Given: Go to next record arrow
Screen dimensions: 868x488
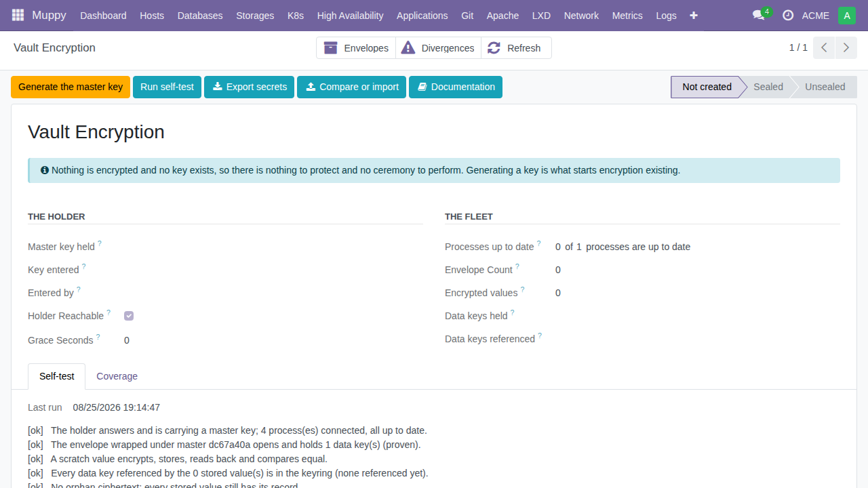Looking at the screenshot, I should pyautogui.click(x=845, y=47).
